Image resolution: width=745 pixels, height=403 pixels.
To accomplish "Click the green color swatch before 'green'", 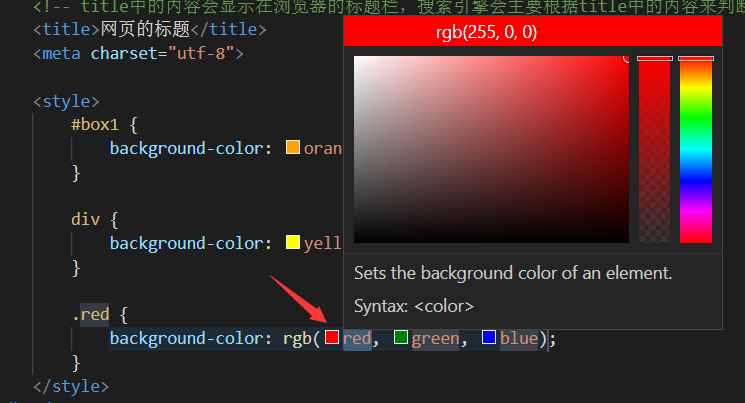I will [x=401, y=337].
